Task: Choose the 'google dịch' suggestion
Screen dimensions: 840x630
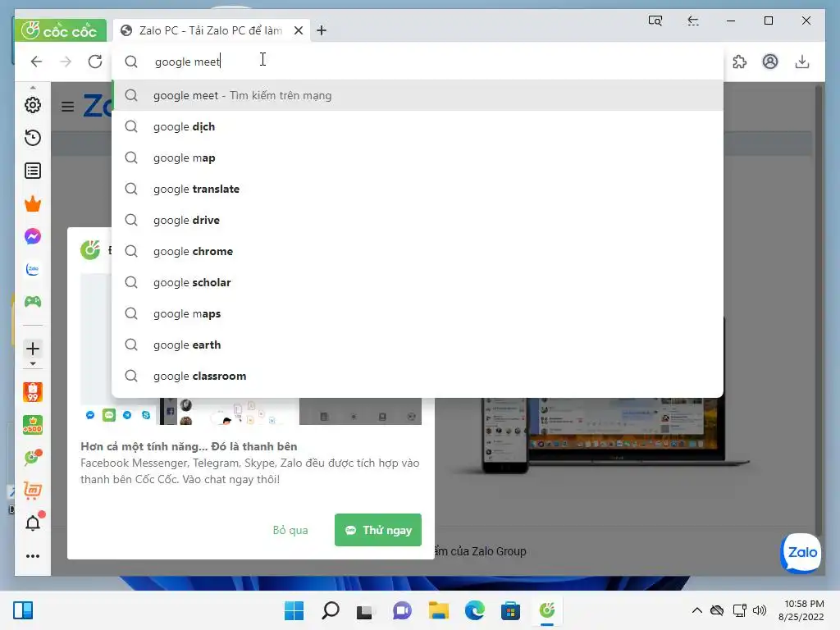Action: click(x=418, y=126)
